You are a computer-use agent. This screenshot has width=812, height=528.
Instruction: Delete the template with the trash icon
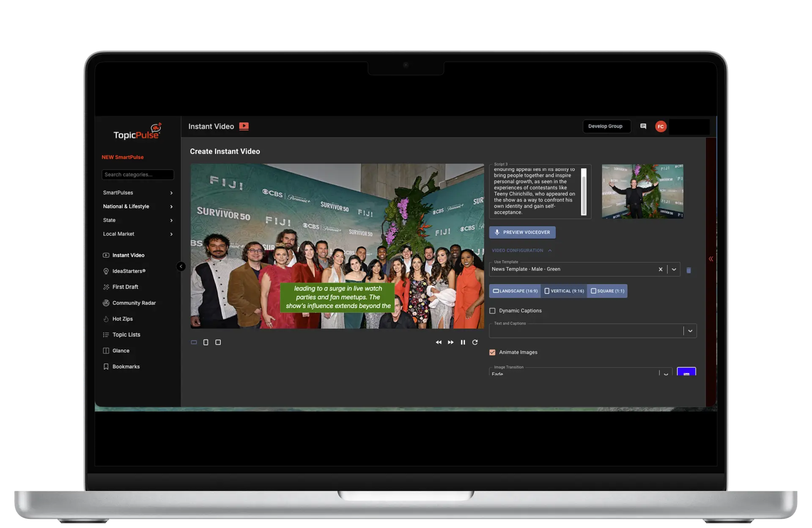(689, 270)
